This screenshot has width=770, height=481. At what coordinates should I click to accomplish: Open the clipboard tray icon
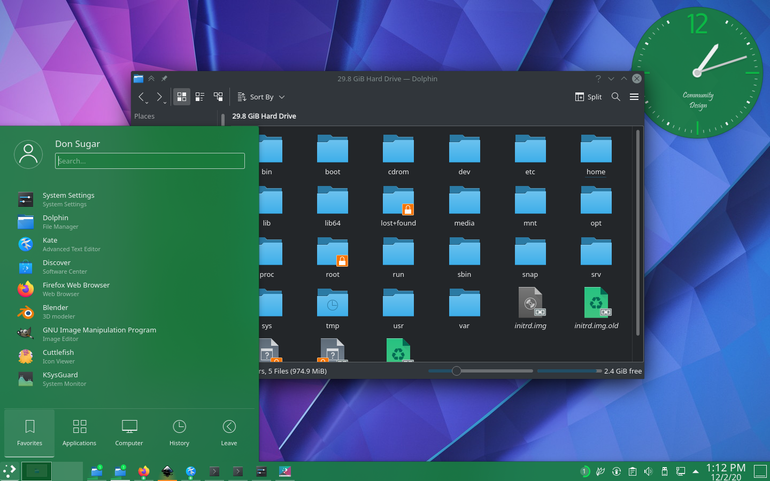[632, 472]
